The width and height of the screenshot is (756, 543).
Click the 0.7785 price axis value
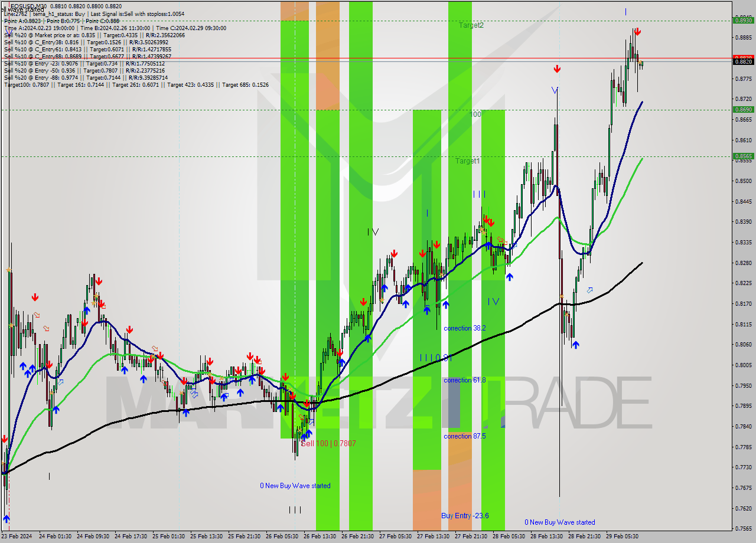[743, 447]
